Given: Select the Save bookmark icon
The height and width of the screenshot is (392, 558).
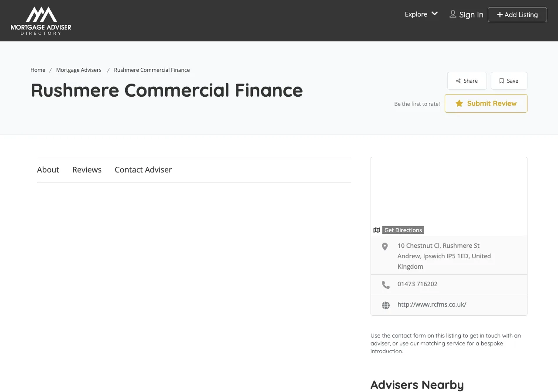Looking at the screenshot, I should (501, 81).
